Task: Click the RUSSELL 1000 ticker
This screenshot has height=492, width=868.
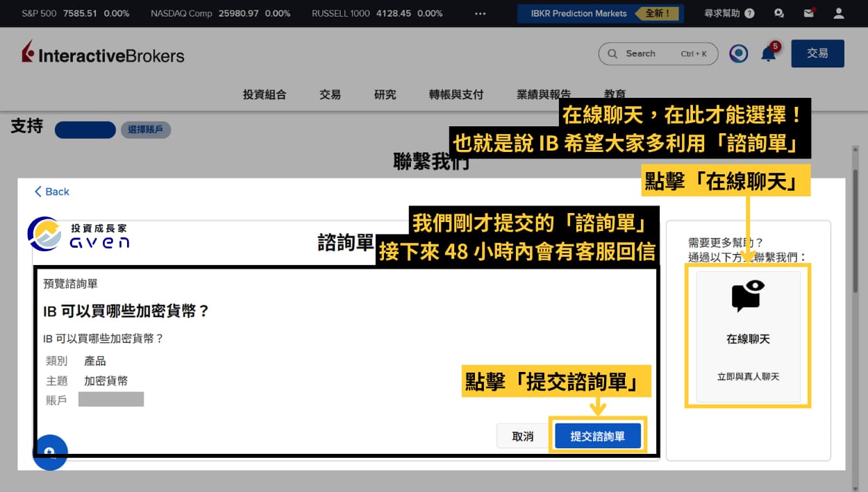Action: pyautogui.click(x=377, y=13)
